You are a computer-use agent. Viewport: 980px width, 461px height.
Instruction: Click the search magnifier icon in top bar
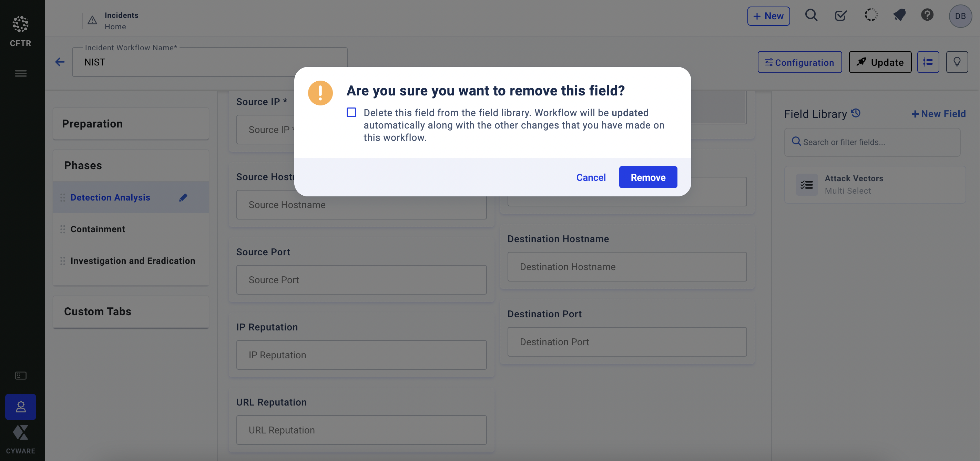(x=811, y=16)
